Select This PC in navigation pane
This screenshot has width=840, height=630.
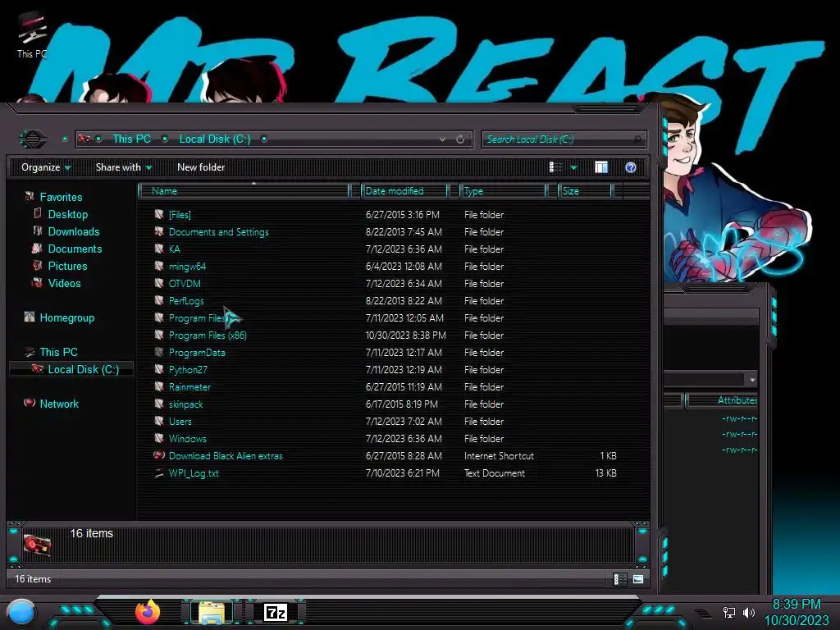tap(58, 352)
